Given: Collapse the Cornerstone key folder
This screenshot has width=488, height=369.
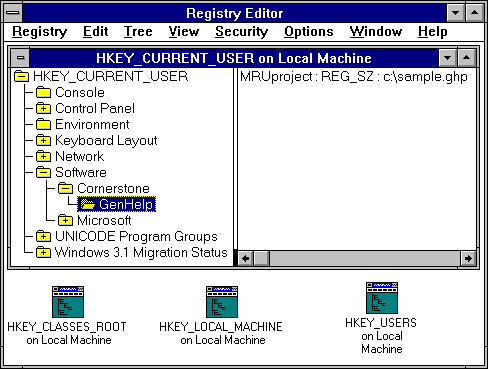Looking at the screenshot, I should point(65,188).
